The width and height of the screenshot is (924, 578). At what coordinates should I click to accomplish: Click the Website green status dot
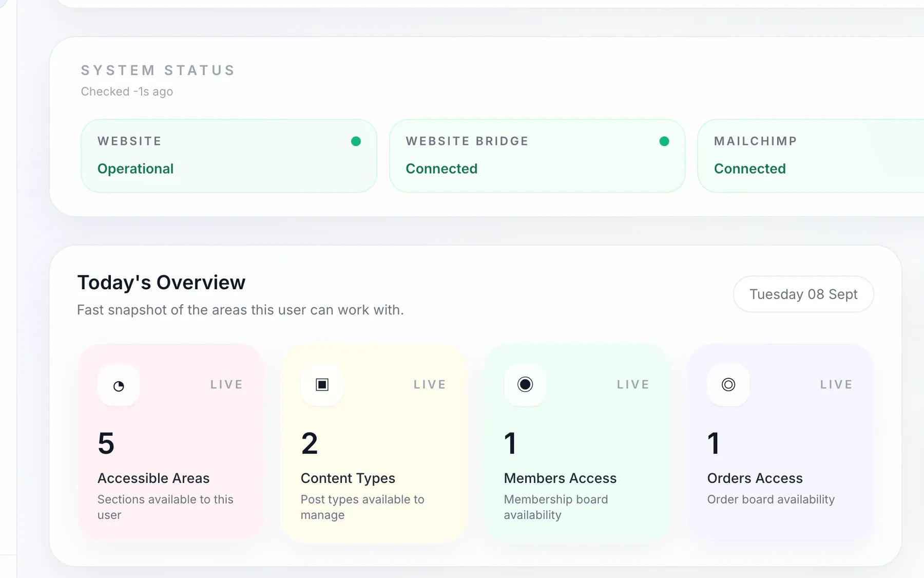coord(356,141)
